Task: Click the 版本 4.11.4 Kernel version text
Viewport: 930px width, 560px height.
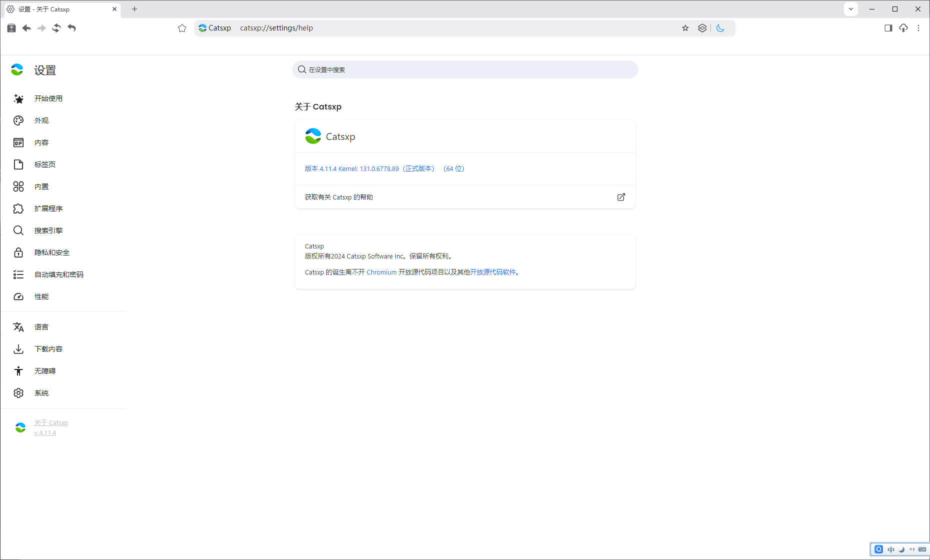Action: point(384,168)
